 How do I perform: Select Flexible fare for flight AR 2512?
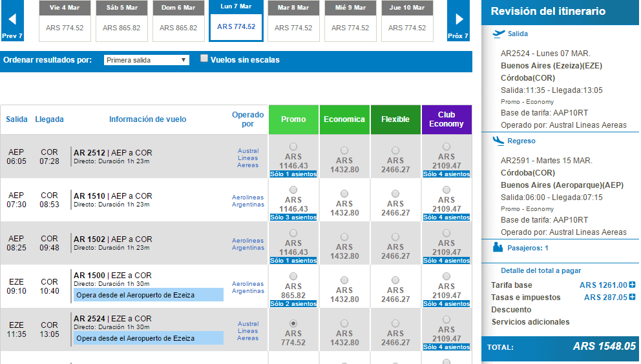point(395,150)
